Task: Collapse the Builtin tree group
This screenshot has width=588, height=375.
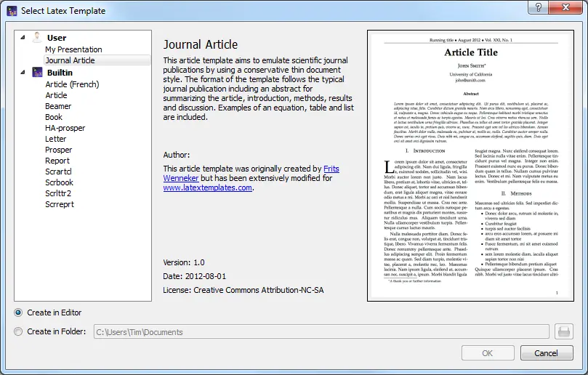Action: pyautogui.click(x=23, y=72)
